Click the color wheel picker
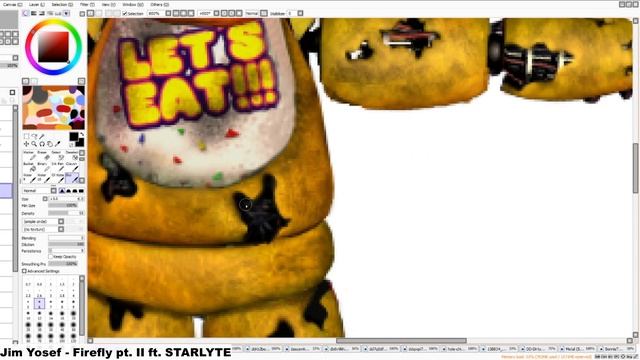640x360 pixels. tap(53, 47)
